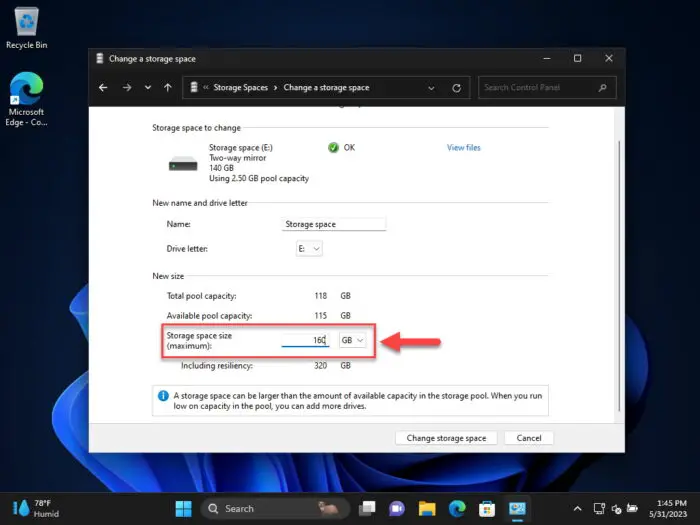This screenshot has height=525, width=700.
Task: Maximize the Change a storage space window
Action: pyautogui.click(x=578, y=58)
